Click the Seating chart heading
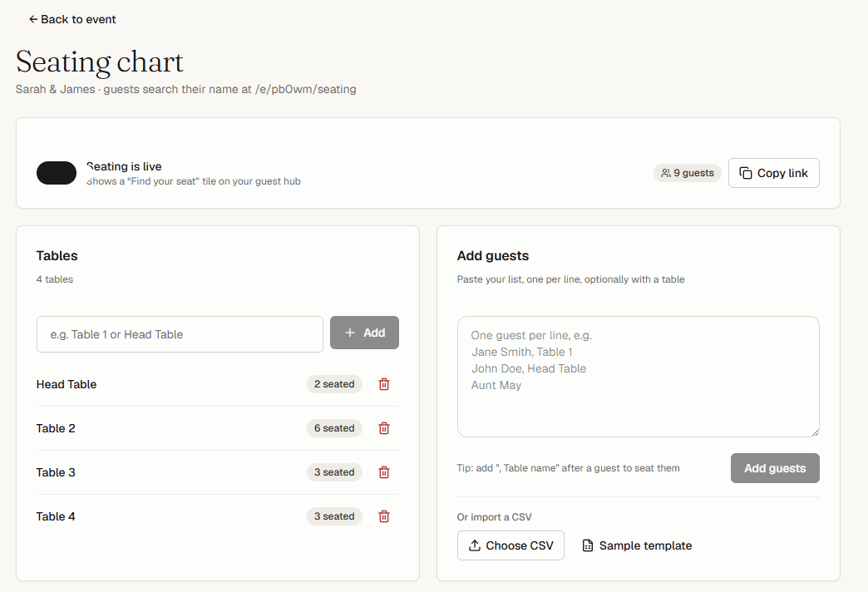Image resolution: width=868 pixels, height=592 pixels. 100,62
